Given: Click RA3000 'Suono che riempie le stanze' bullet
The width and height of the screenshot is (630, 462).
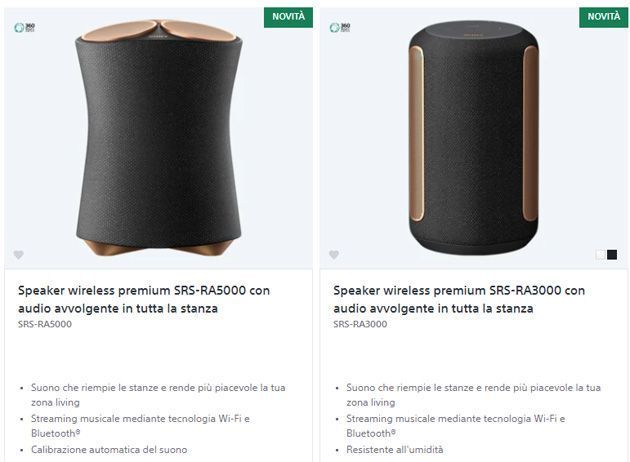Looking at the screenshot, I should (473, 387).
